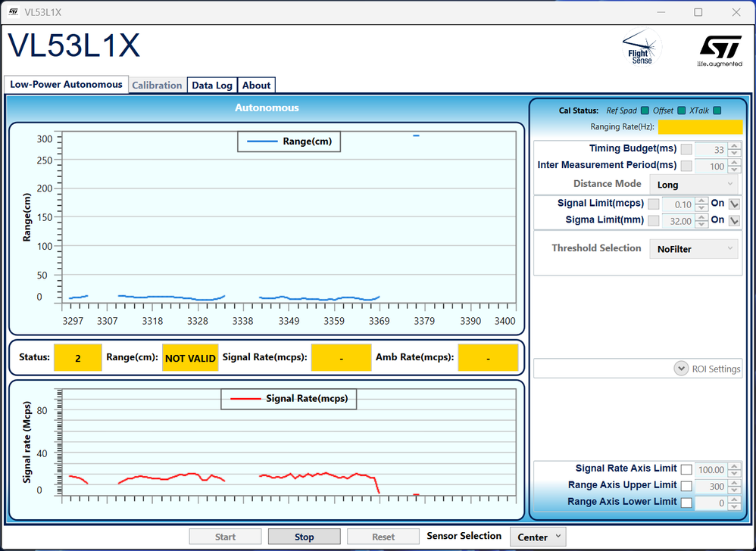The width and height of the screenshot is (756, 551).
Task: Open the Threshold Selection NoFilter dropdown
Action: point(693,249)
